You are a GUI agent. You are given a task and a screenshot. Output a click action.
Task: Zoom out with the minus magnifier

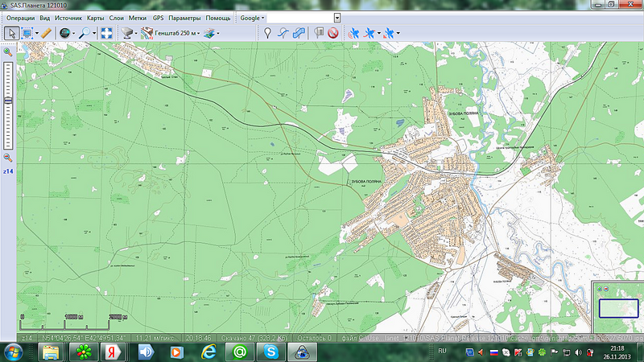tap(8, 158)
